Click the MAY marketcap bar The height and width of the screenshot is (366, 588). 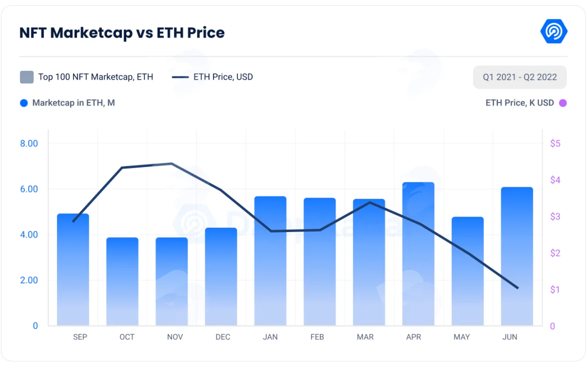(467, 271)
